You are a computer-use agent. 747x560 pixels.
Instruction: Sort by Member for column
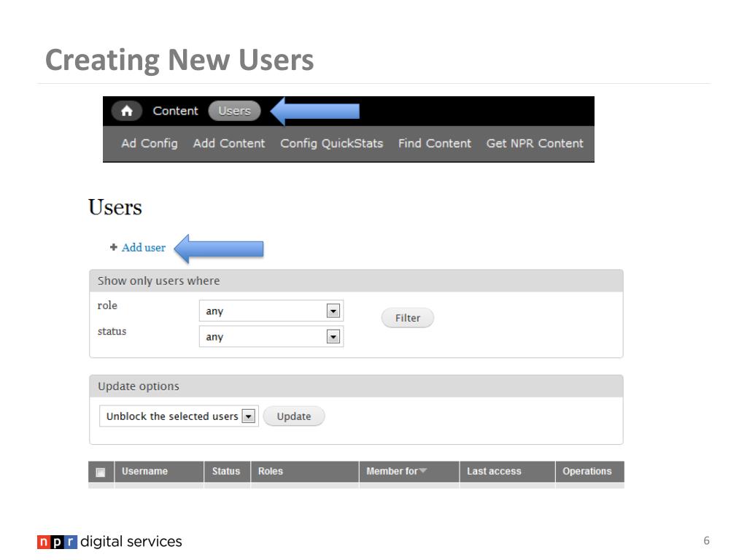click(x=392, y=471)
